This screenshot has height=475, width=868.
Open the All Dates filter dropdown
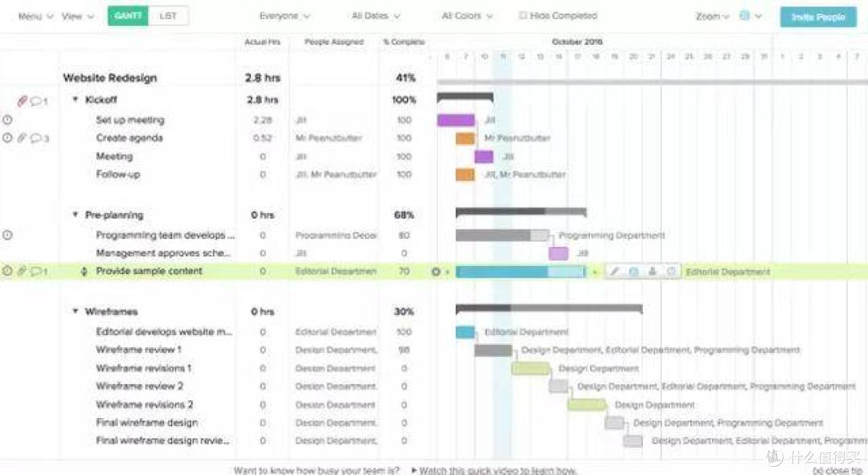click(375, 16)
